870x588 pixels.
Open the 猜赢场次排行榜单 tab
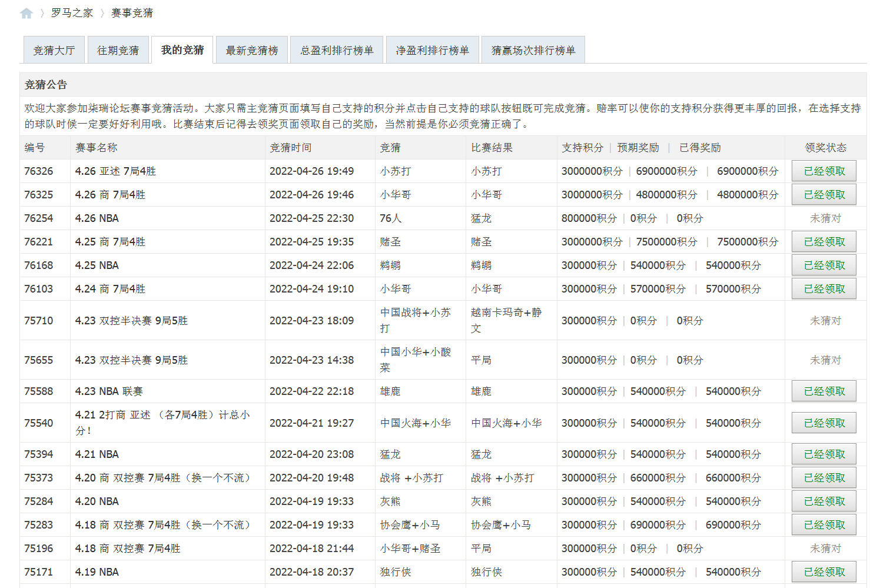coord(533,51)
